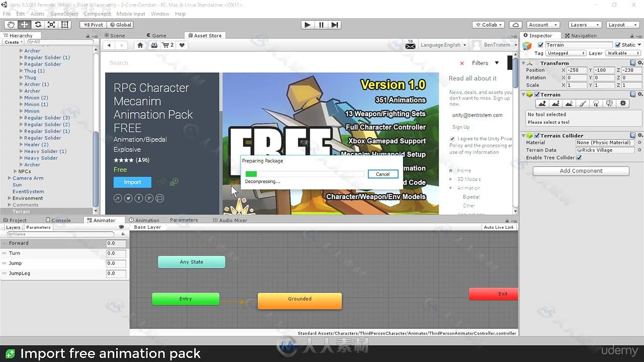Open the Window menu
The width and height of the screenshot is (644, 362).
click(160, 14)
